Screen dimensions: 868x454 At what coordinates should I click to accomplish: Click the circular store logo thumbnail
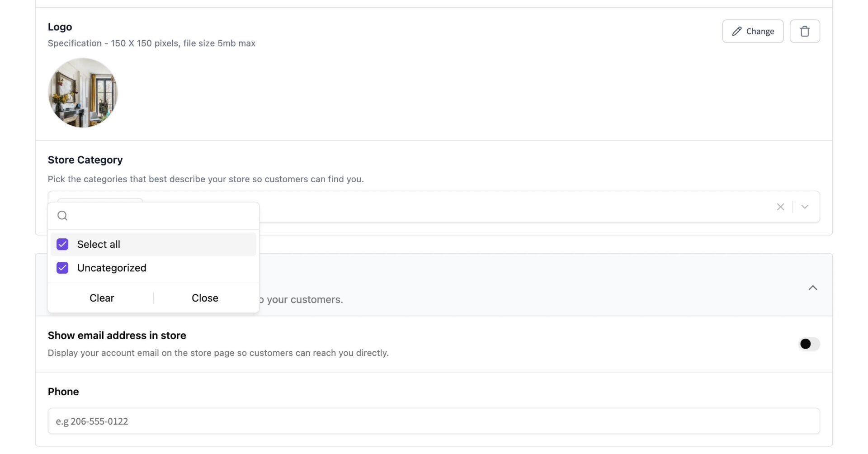pyautogui.click(x=83, y=93)
